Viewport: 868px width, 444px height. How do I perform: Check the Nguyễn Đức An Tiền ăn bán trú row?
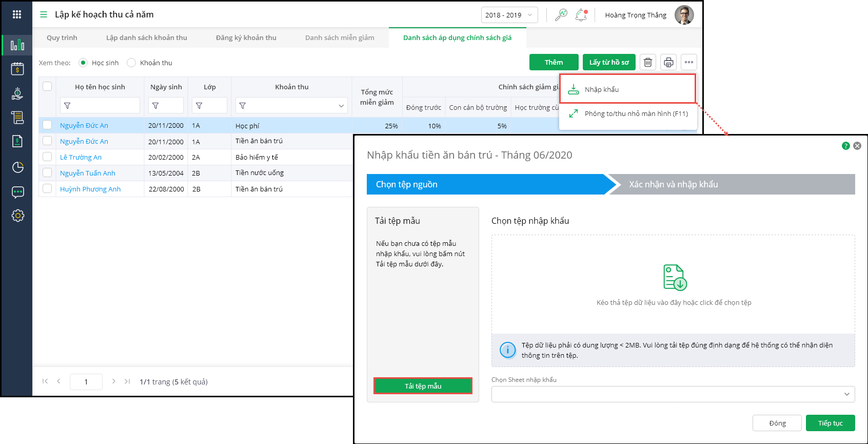[47, 141]
